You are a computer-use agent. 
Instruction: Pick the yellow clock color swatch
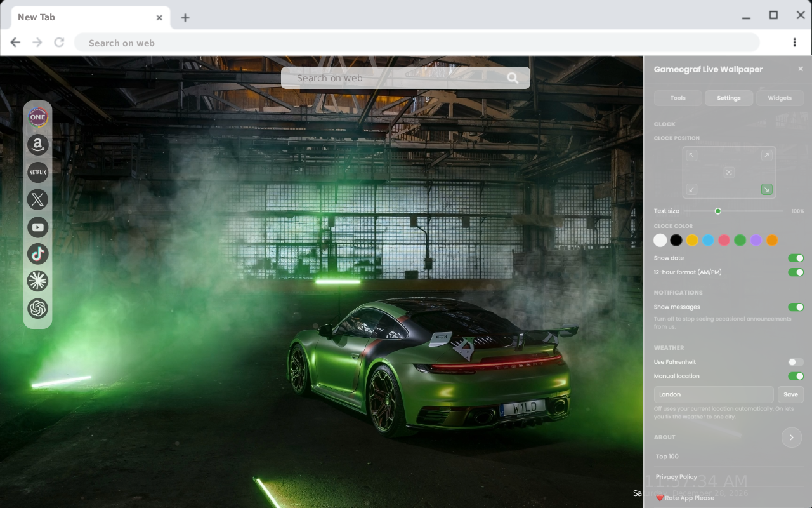(692, 240)
